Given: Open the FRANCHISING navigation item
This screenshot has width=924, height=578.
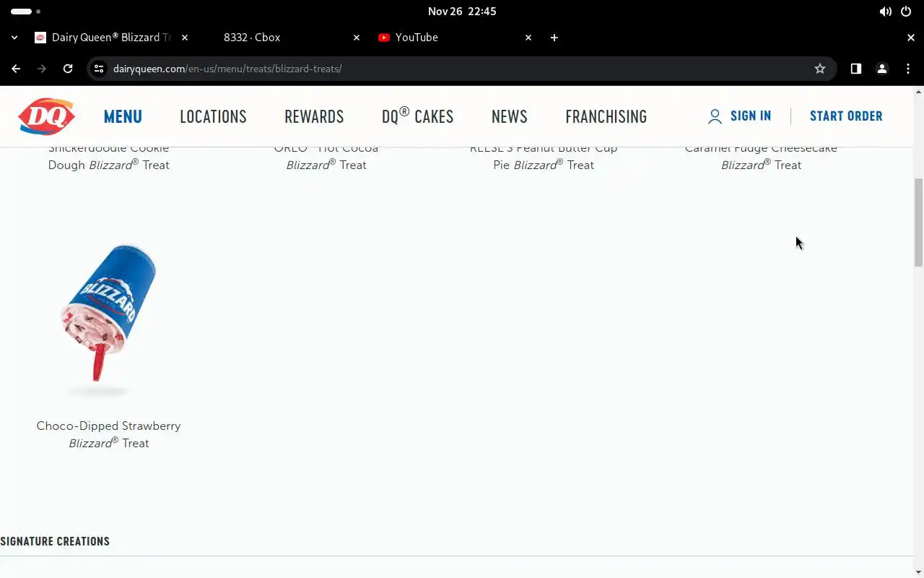Looking at the screenshot, I should point(606,116).
